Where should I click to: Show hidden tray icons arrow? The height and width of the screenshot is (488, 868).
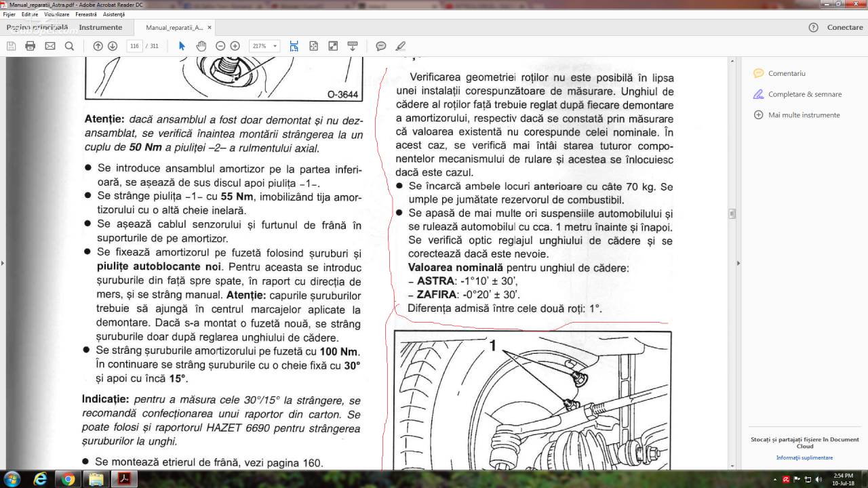776,480
